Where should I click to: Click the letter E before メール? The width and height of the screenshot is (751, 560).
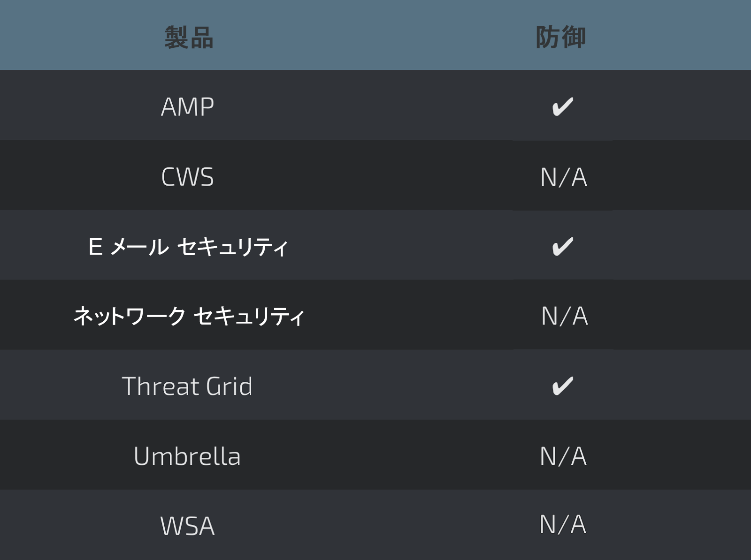tap(95, 247)
